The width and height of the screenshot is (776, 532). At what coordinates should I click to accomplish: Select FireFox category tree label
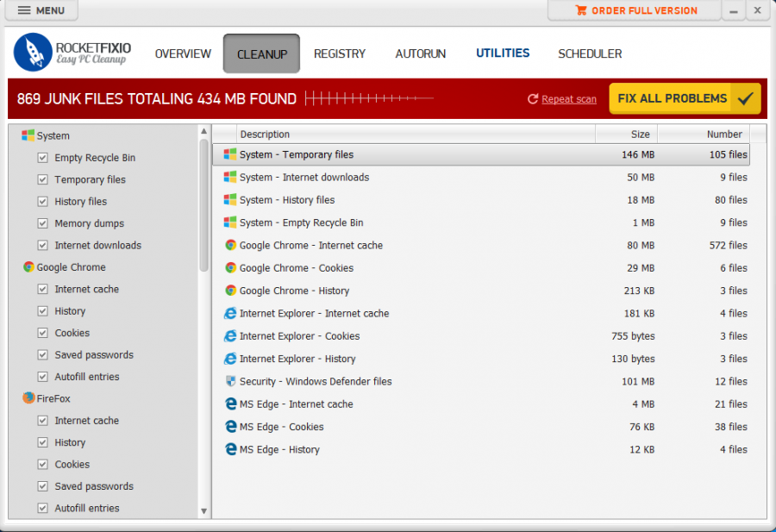coord(53,398)
